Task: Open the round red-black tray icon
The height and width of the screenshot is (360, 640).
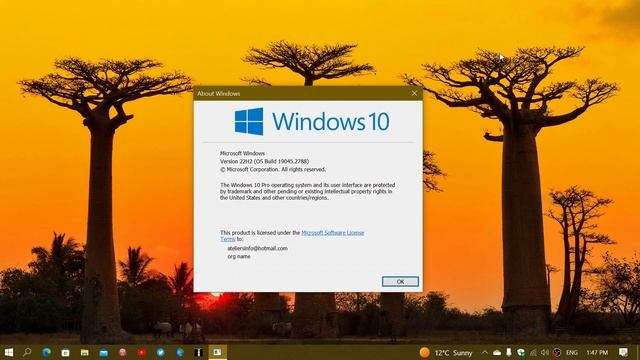Action: click(557, 352)
